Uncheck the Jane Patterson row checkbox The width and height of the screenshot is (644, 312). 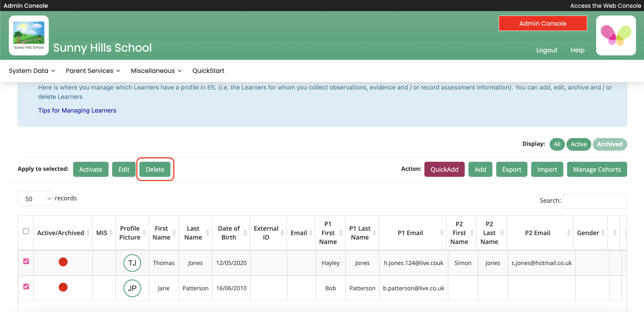[26, 287]
